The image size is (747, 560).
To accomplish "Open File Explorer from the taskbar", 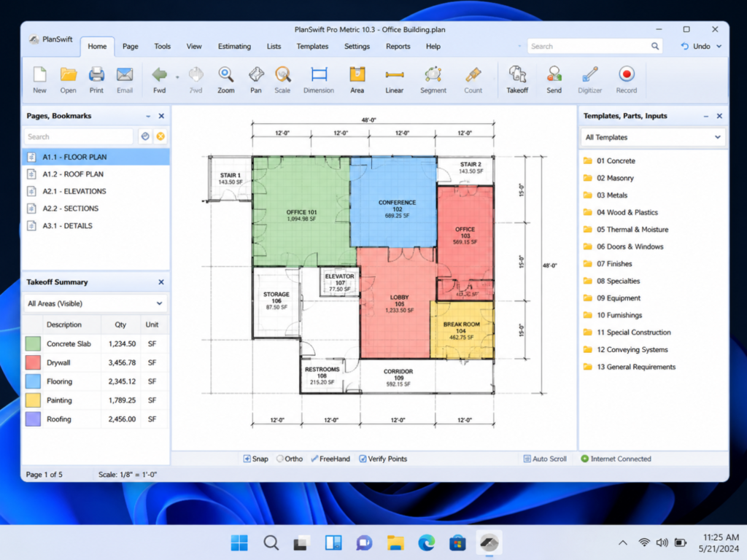I will (x=395, y=542).
